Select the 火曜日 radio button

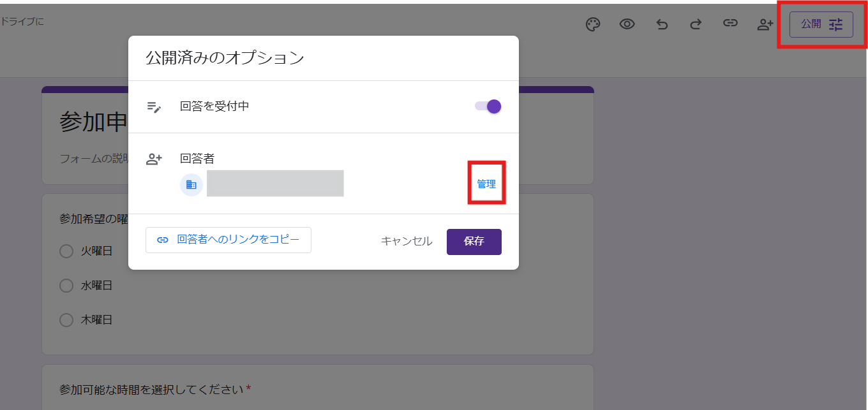(x=66, y=251)
